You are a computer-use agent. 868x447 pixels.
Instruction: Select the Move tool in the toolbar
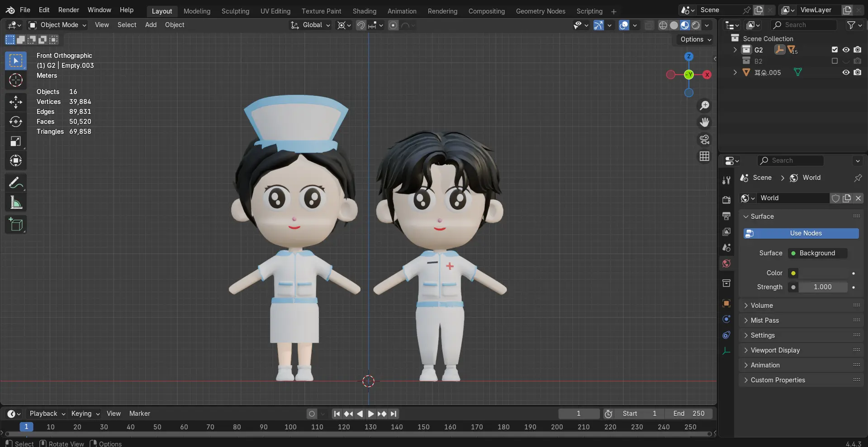[16, 102]
